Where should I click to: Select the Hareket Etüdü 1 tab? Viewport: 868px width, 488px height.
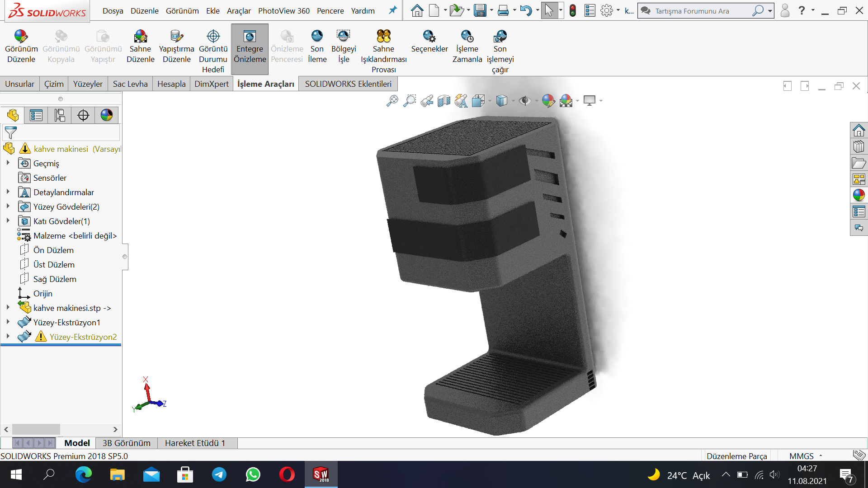pos(195,443)
